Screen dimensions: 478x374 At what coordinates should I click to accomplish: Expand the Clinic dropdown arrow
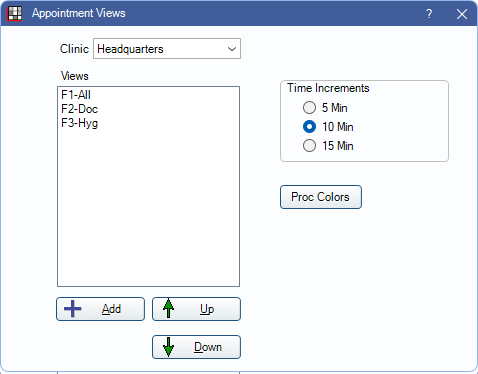click(x=232, y=49)
